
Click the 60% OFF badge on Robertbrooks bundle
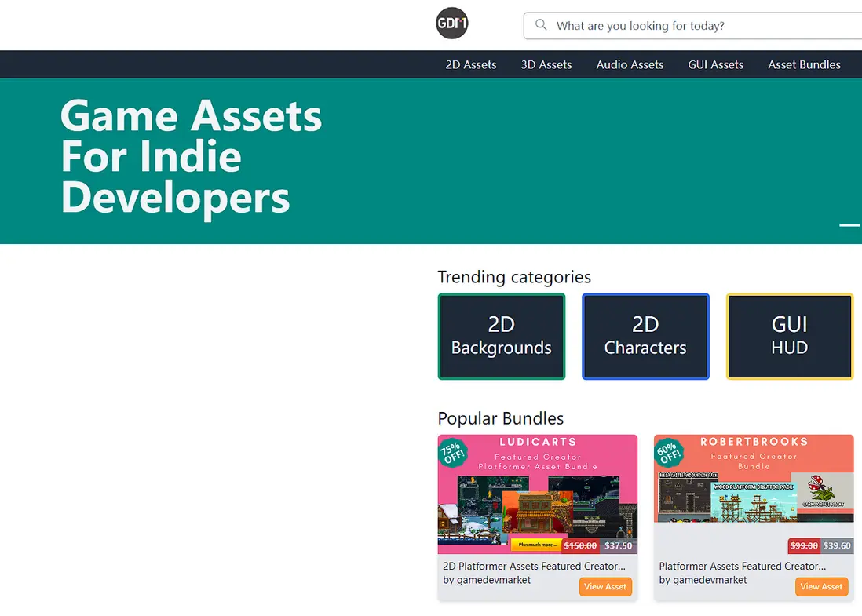click(x=669, y=452)
